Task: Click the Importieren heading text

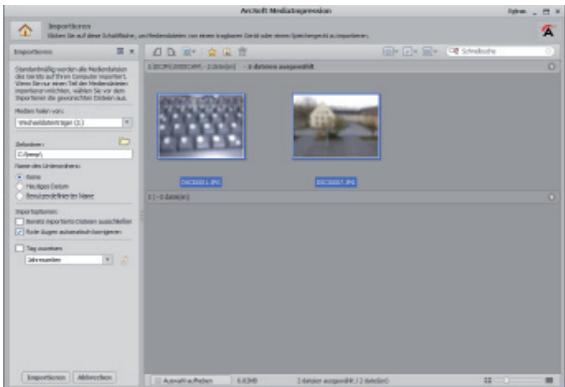Action: (x=70, y=26)
